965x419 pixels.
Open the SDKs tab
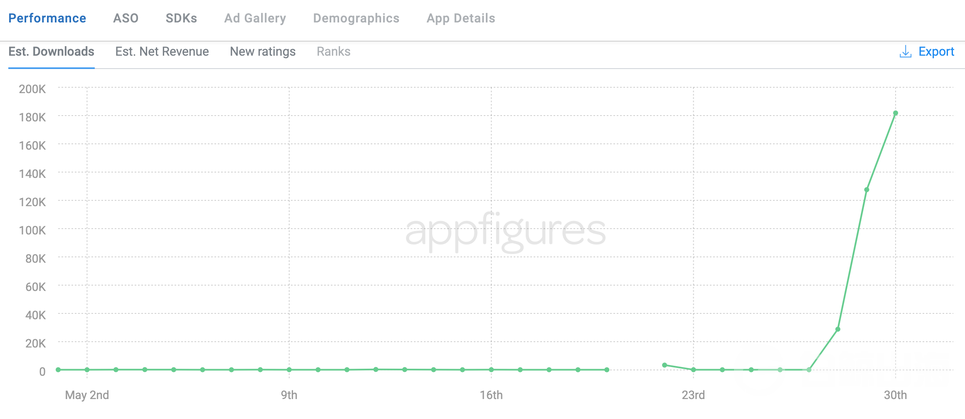click(181, 18)
